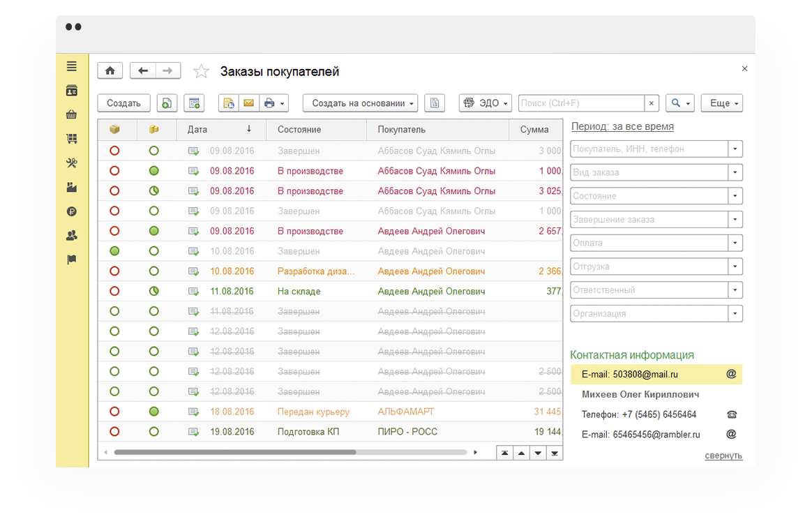Open the ЭДО menu
Viewport: 812px width, 526px height.
(x=486, y=103)
